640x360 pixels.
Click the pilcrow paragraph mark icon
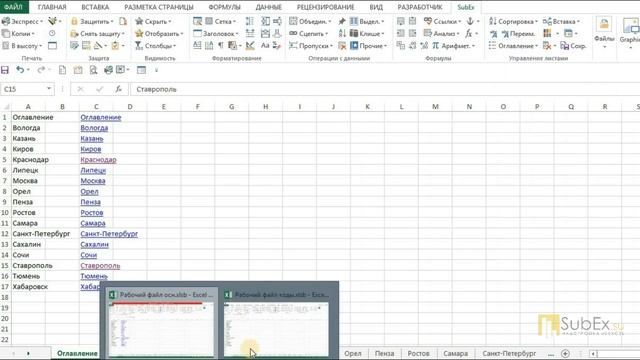coord(220,46)
